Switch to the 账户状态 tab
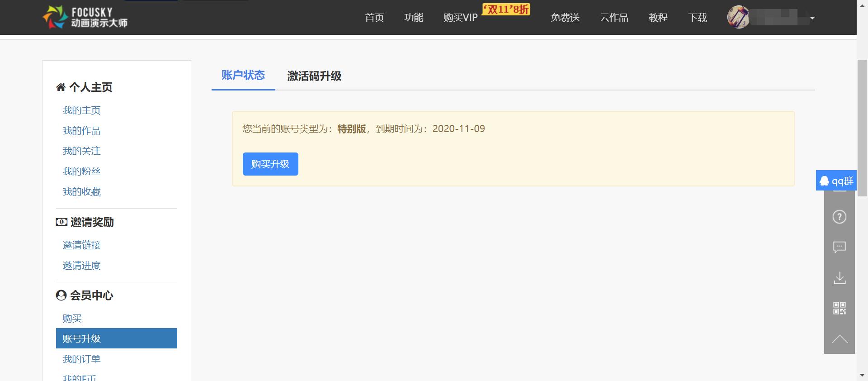 (243, 75)
